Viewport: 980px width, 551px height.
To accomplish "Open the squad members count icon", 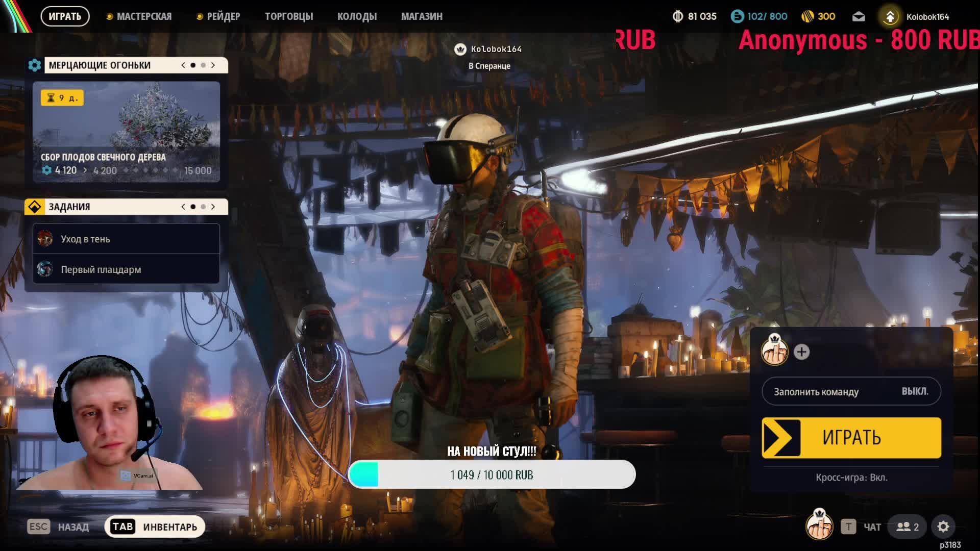I will (907, 527).
